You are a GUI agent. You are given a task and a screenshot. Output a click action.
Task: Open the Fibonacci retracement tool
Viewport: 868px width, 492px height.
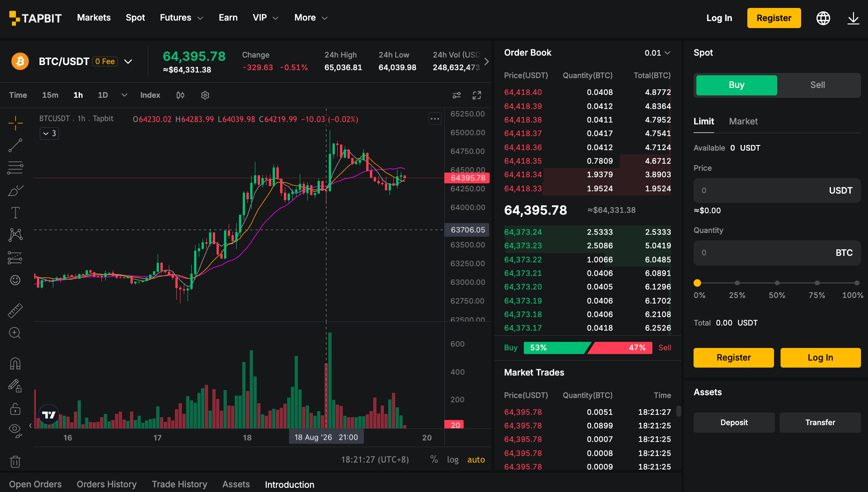click(x=15, y=167)
